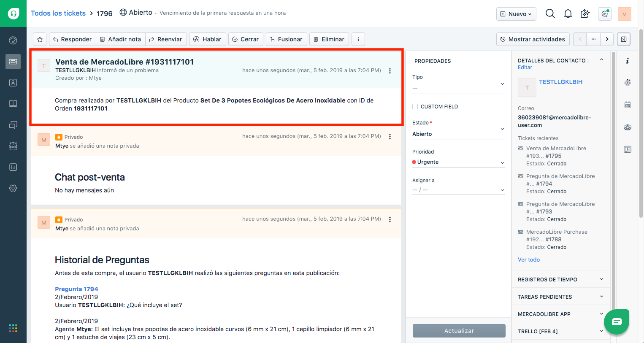
Task: Go to previous ticket arrow
Action: (x=580, y=39)
